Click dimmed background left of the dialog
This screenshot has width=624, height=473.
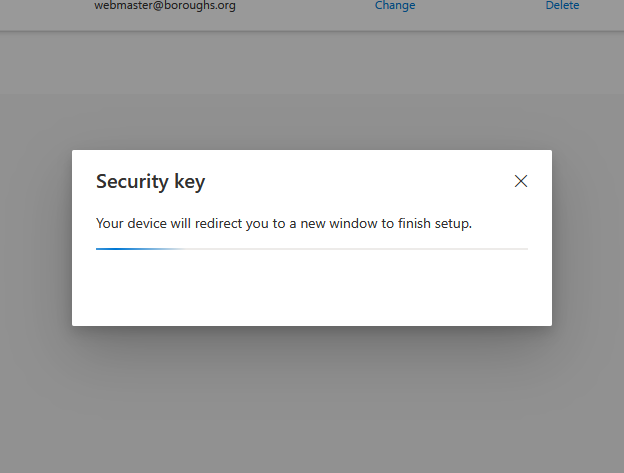(x=35, y=238)
